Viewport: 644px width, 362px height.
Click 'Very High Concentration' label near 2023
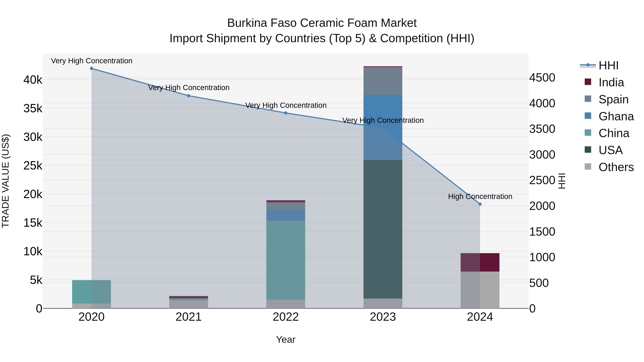pyautogui.click(x=383, y=120)
